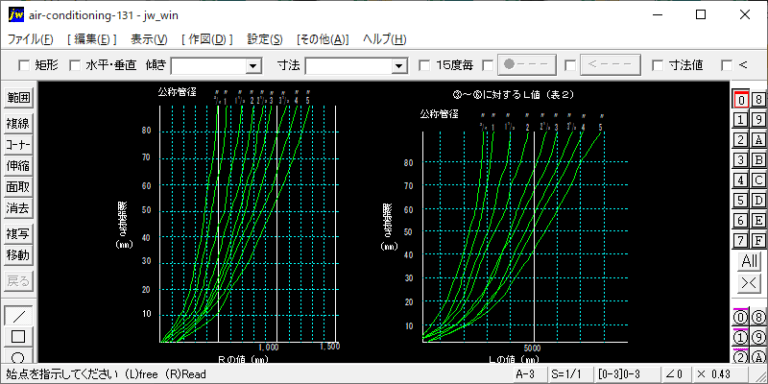Enable the 寸法値 checkbox
Viewport: 768px width, 384px height.
click(658, 65)
